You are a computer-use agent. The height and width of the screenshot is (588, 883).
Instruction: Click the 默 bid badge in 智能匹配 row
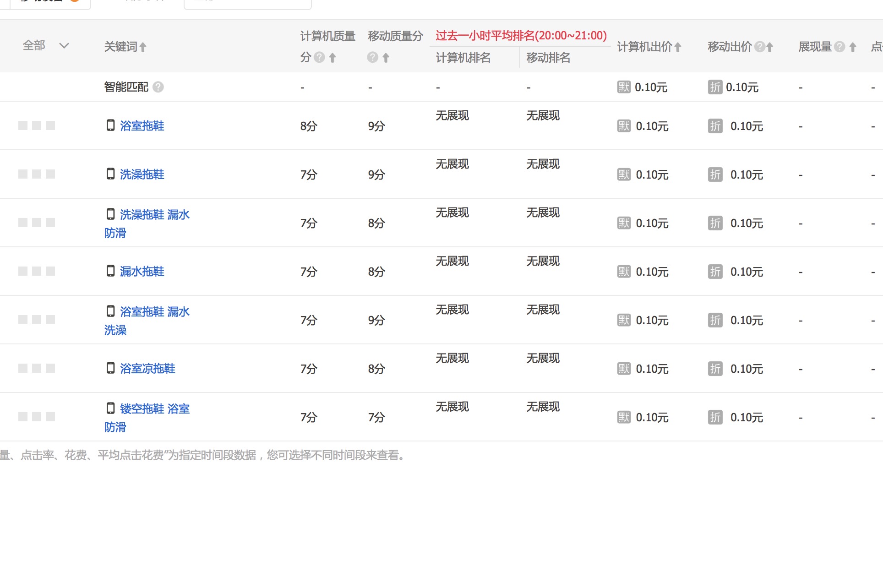[623, 87]
